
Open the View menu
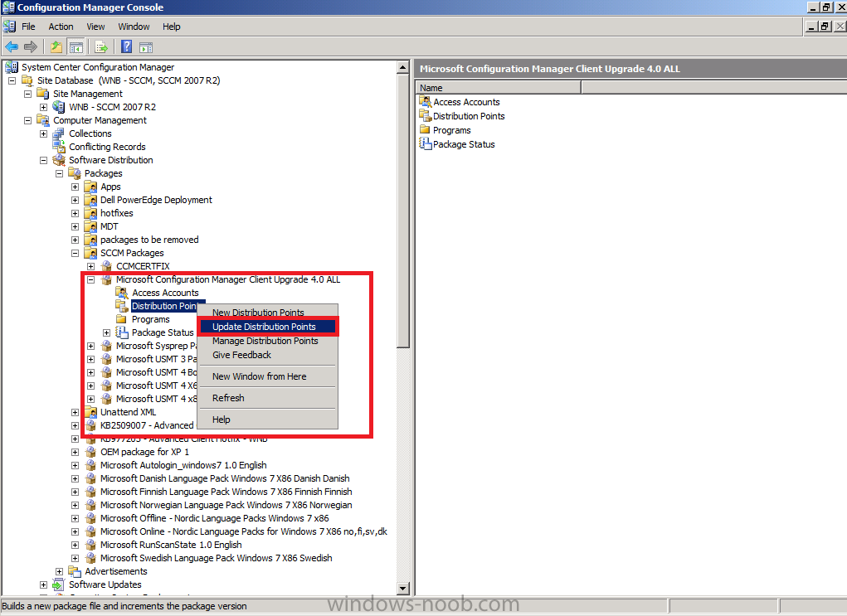pos(95,27)
